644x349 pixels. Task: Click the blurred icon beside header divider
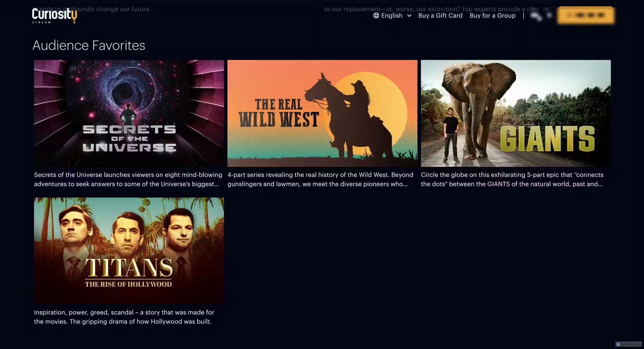point(536,16)
